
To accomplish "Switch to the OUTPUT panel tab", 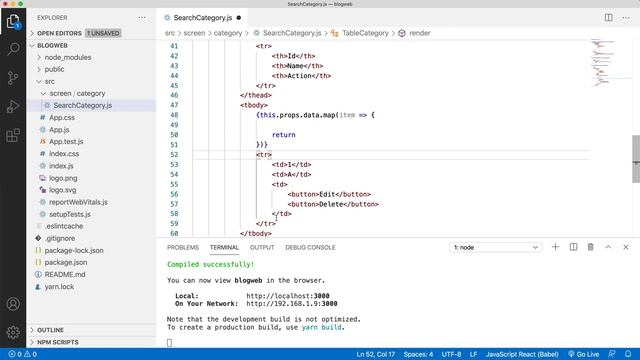I will tap(262, 247).
